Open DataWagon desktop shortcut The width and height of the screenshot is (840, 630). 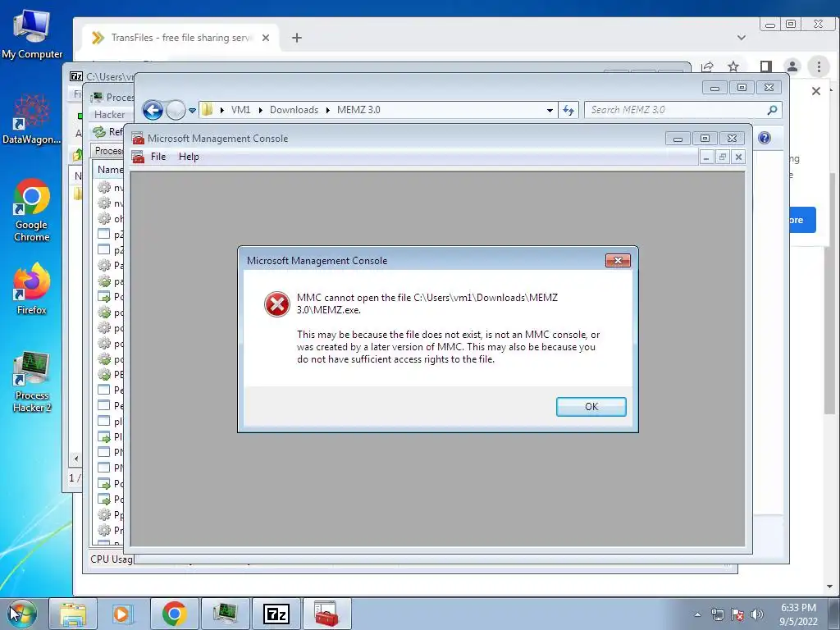(x=32, y=119)
